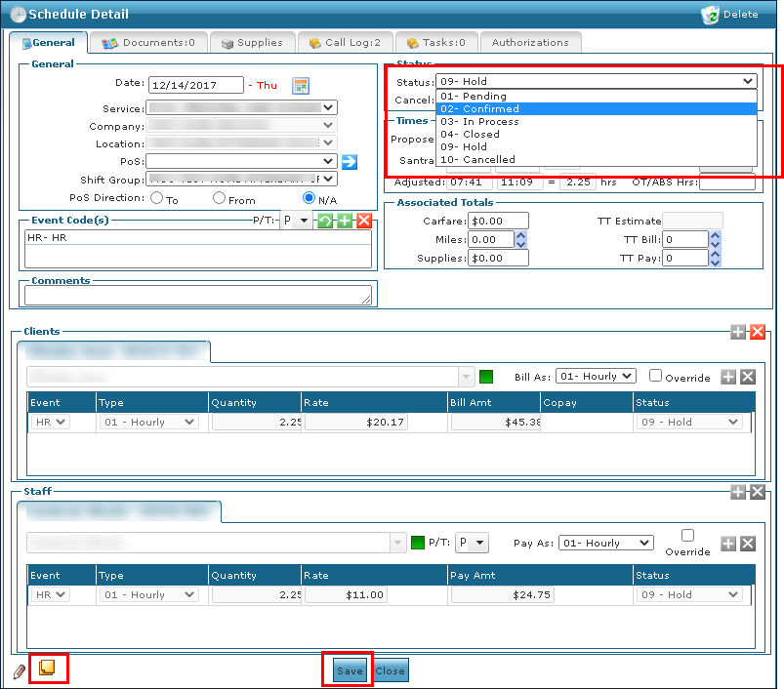The width and height of the screenshot is (784, 689).
Task: Enable the Override checkbox in Clients section
Action: pyautogui.click(x=655, y=376)
